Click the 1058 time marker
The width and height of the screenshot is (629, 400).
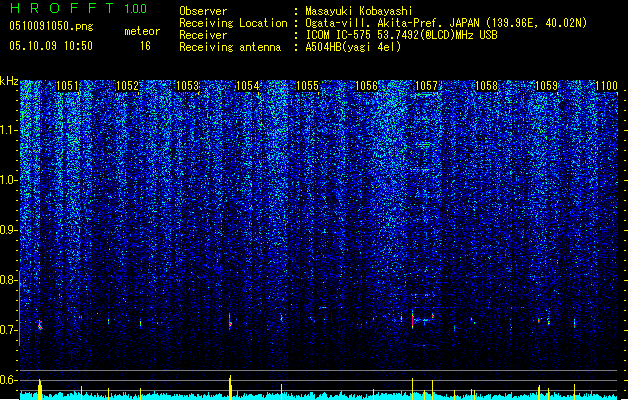(486, 86)
